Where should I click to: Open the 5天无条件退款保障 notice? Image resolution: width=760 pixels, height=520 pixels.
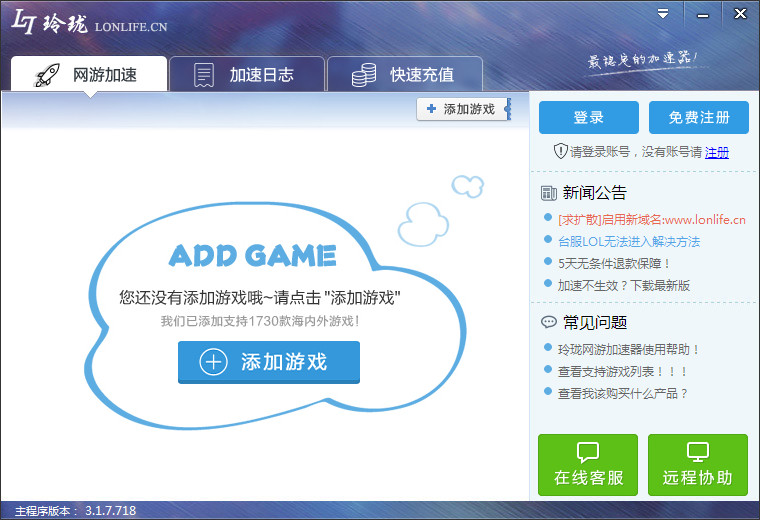pyautogui.click(x=615, y=264)
